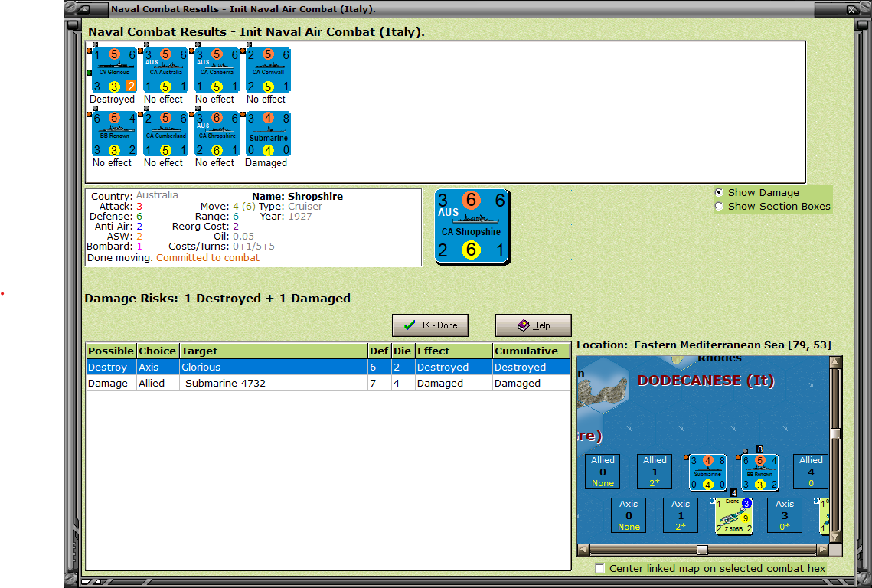The height and width of the screenshot is (588, 872).
Task: Open the Help button
Action: pos(534,325)
